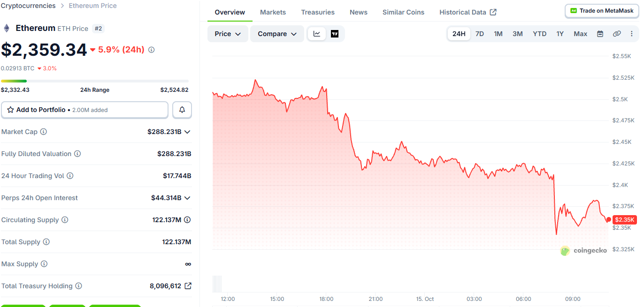Show Market Cap info tooltip

(x=44, y=132)
